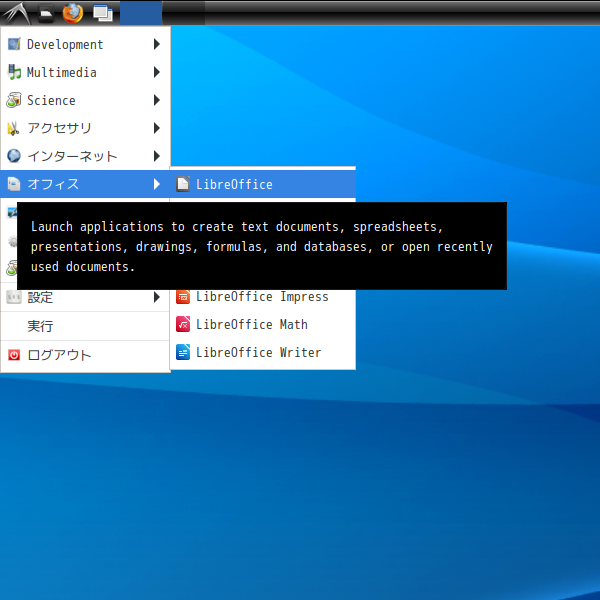The image size is (600, 600).
Task: Click the Development category icon
Action: [14, 44]
